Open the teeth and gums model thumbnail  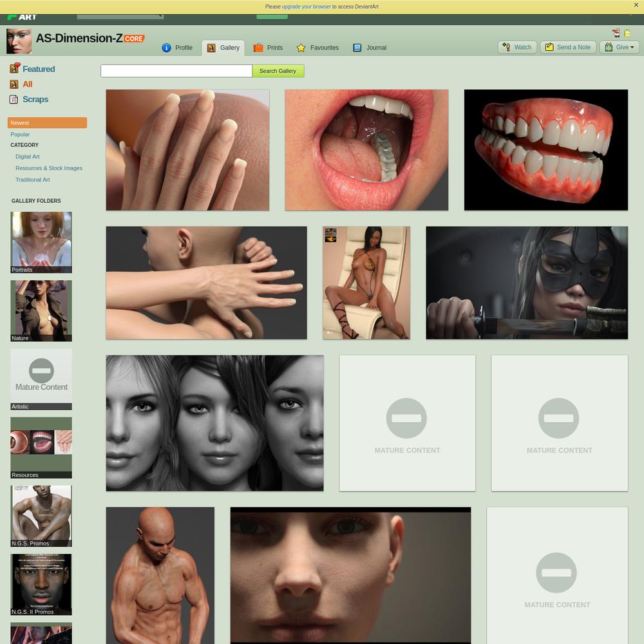coord(546,150)
